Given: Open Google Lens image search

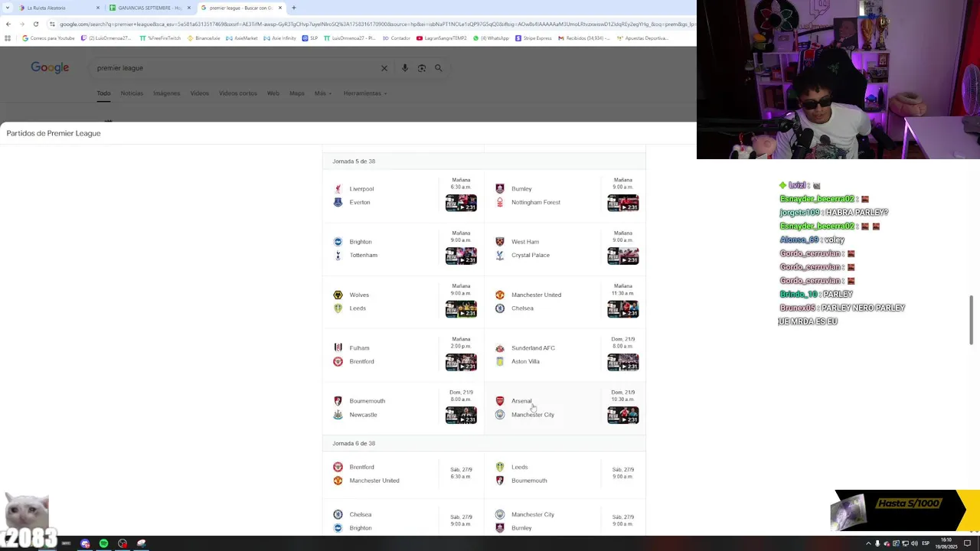Looking at the screenshot, I should point(422,68).
